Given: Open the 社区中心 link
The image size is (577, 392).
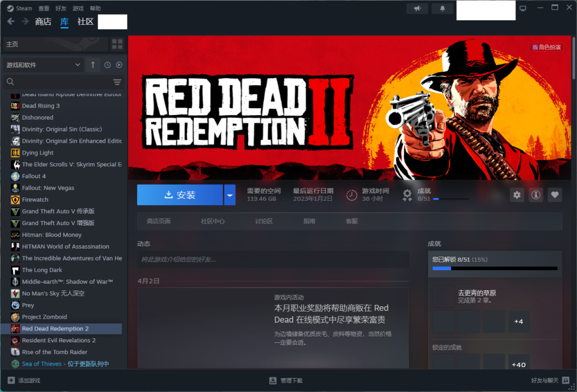Looking at the screenshot, I should click(213, 221).
